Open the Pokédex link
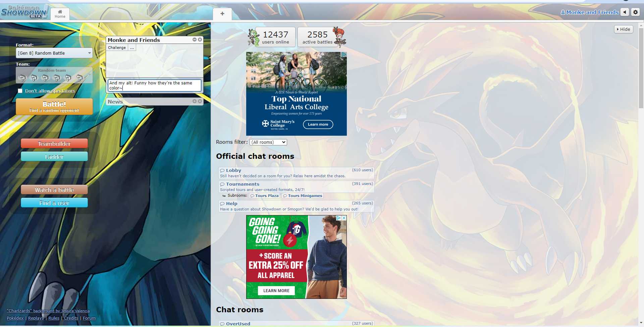This screenshot has height=327, width=644. 15,318
